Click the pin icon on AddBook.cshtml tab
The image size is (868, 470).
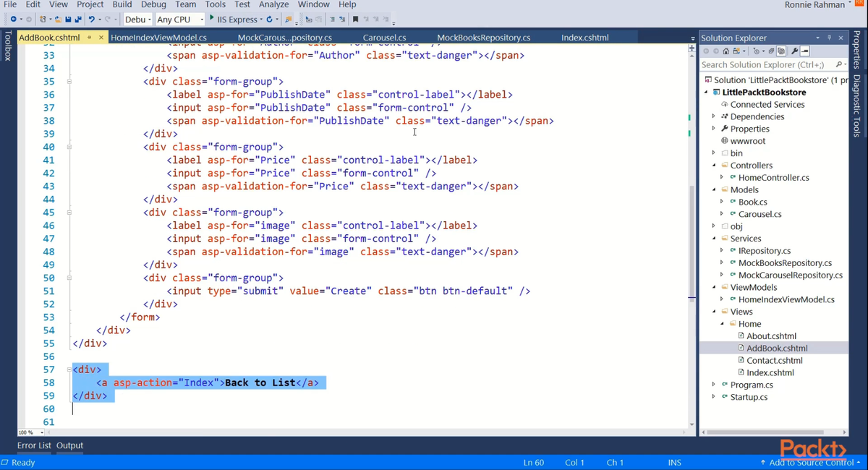coord(90,38)
